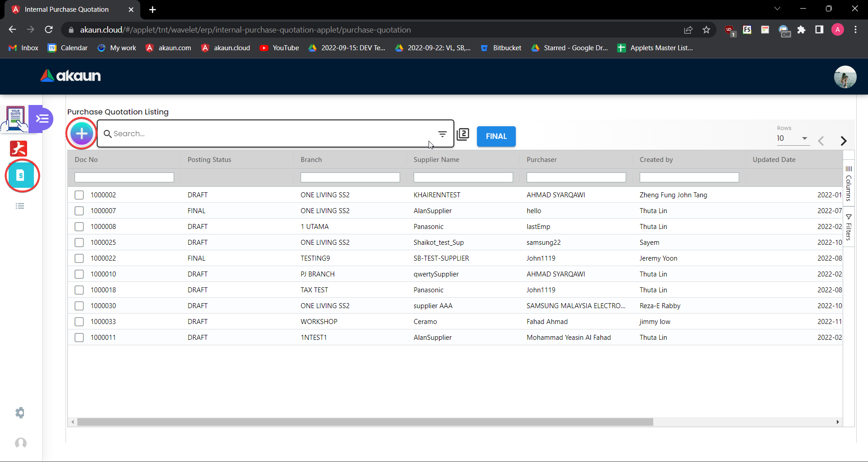The height and width of the screenshot is (462, 868).
Task: Open the red PDF sidebar icon
Action: pyautogui.click(x=19, y=148)
